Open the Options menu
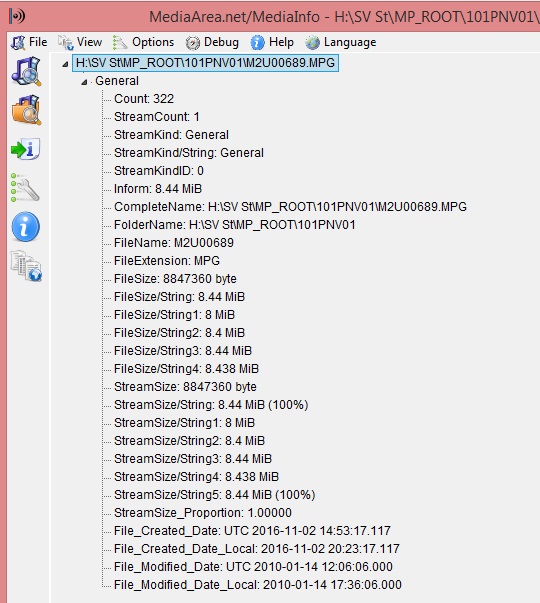 tap(143, 42)
